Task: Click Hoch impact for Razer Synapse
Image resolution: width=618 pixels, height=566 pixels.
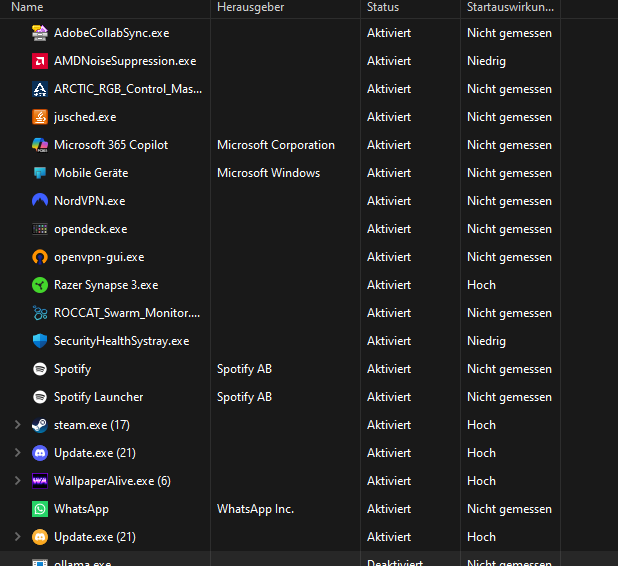Action: click(481, 285)
